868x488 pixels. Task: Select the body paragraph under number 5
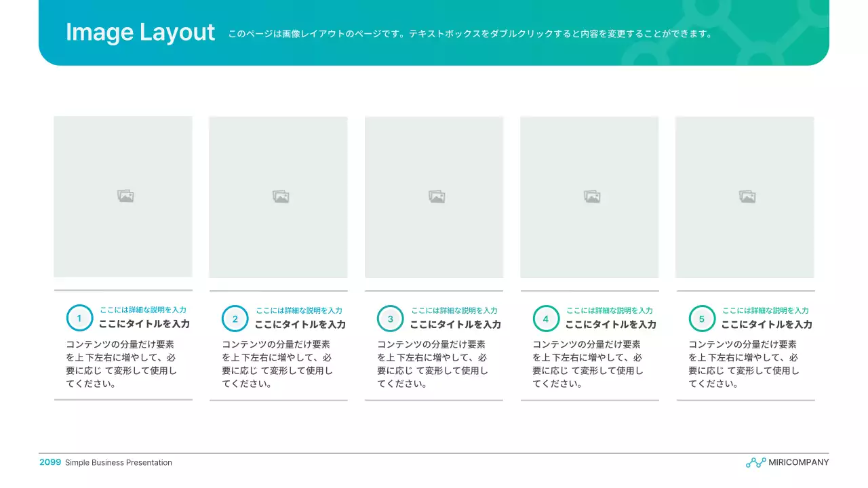click(x=743, y=364)
